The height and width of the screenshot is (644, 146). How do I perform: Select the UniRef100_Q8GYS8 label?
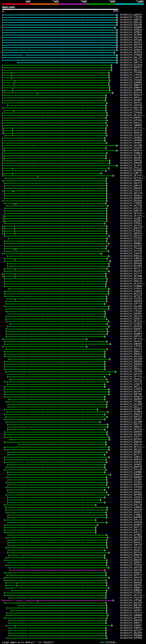coord(131,570)
